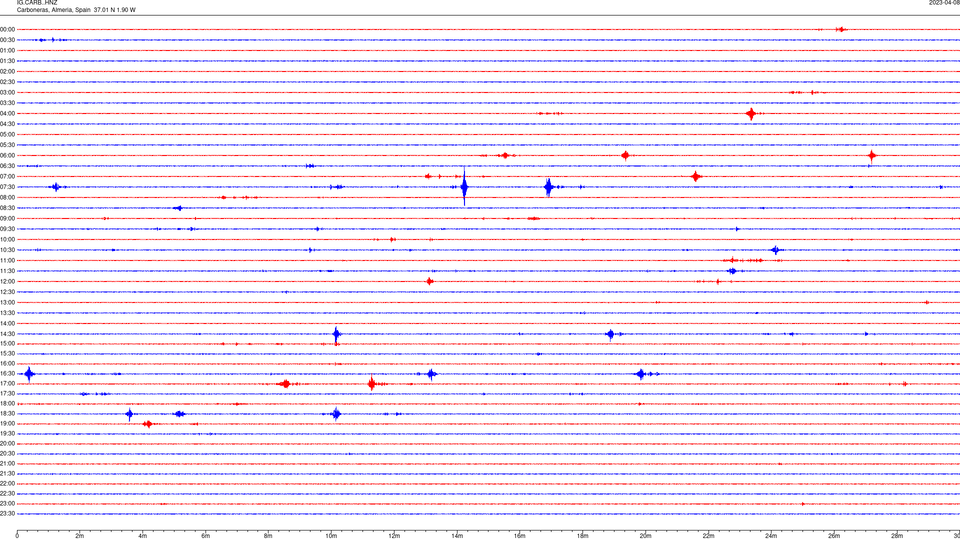Click the '20:00' time label
This screenshot has height=540, width=960.
[7, 444]
